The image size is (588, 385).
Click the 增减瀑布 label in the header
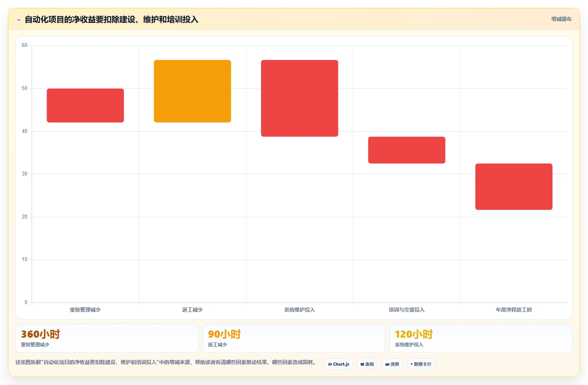tap(561, 19)
